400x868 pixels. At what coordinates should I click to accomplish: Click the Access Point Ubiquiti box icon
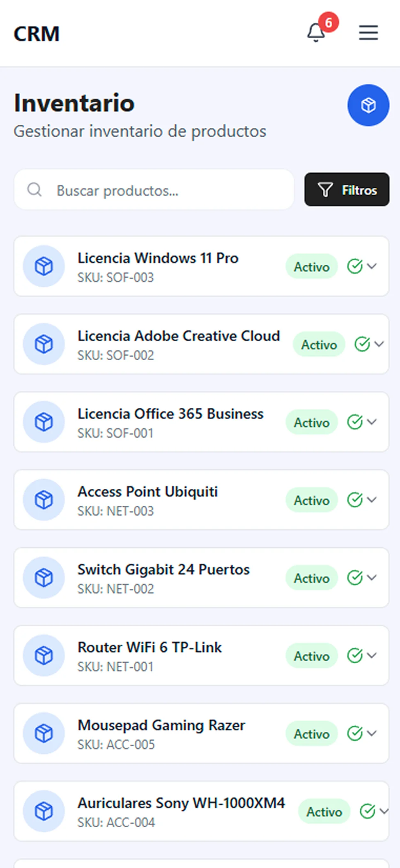44,500
